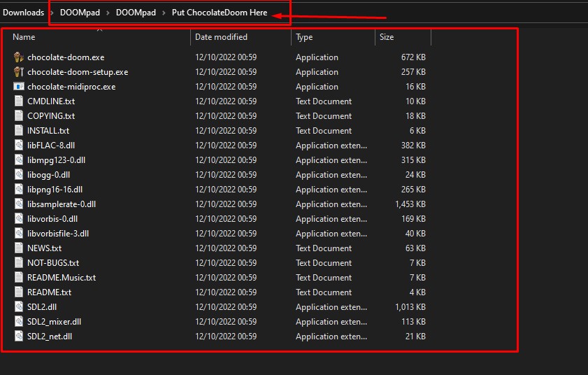Viewport: 588px width, 375px height.
Task: Click the INSTALL.txt document icon
Action: coord(18,131)
